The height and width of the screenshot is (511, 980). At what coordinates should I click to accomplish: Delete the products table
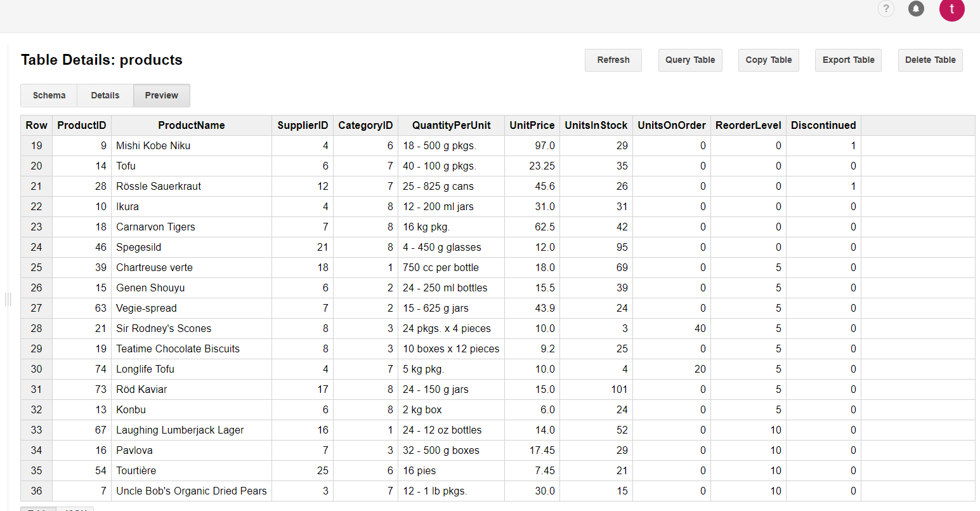click(930, 60)
